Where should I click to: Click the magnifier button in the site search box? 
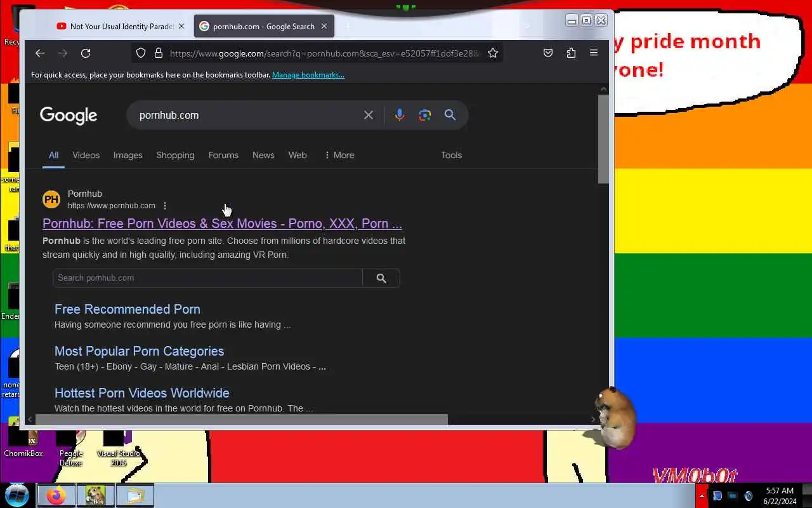(381, 278)
